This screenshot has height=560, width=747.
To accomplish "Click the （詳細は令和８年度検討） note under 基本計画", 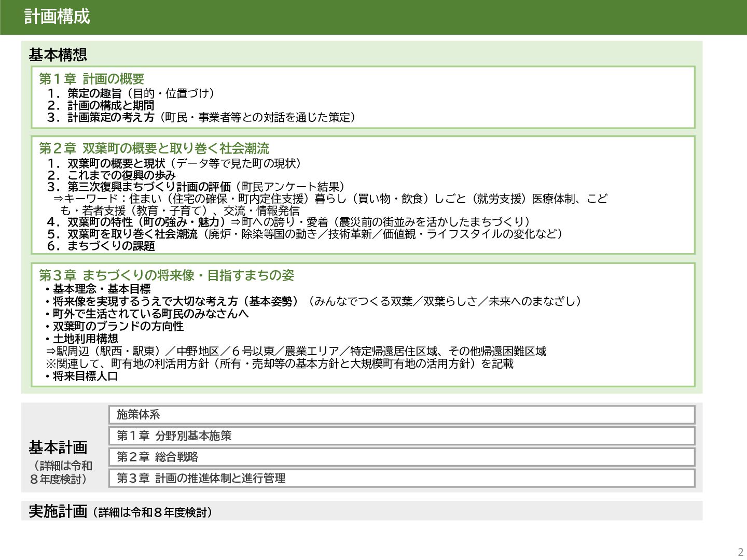I will click(x=60, y=472).
